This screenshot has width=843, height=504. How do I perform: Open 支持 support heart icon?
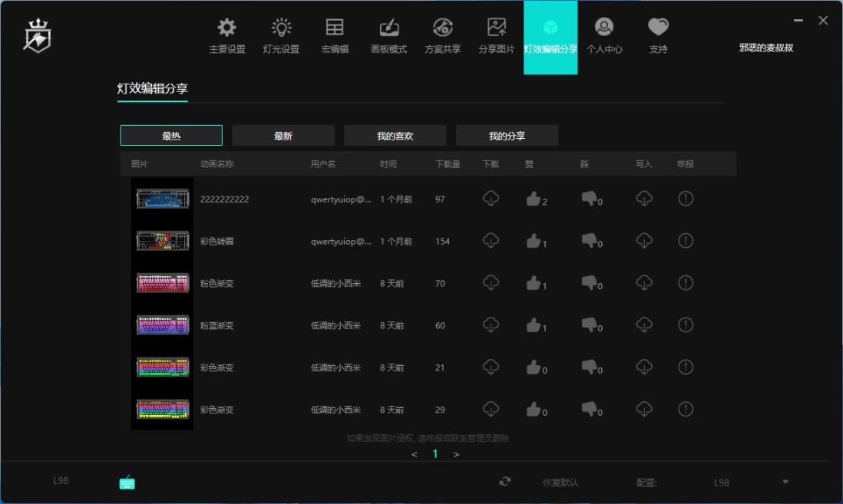pos(658,36)
